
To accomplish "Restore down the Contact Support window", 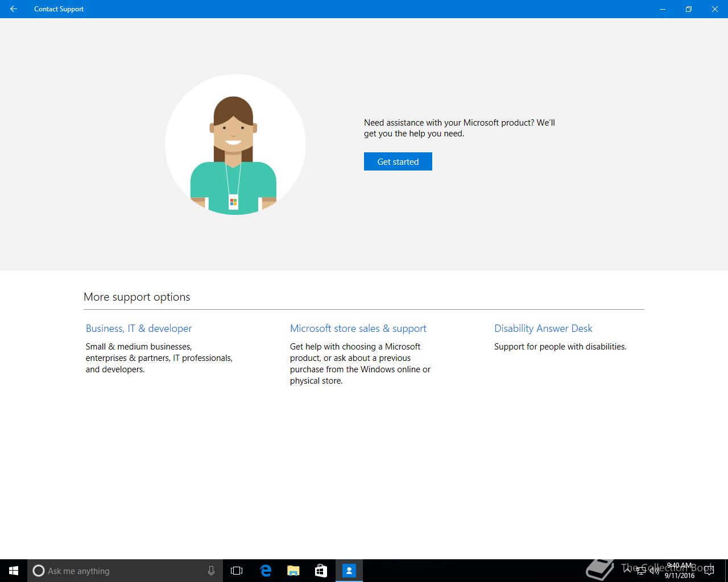I will pyautogui.click(x=689, y=9).
